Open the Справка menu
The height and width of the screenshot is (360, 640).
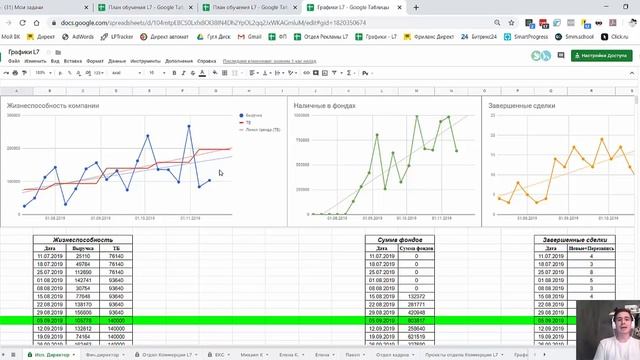(207, 61)
